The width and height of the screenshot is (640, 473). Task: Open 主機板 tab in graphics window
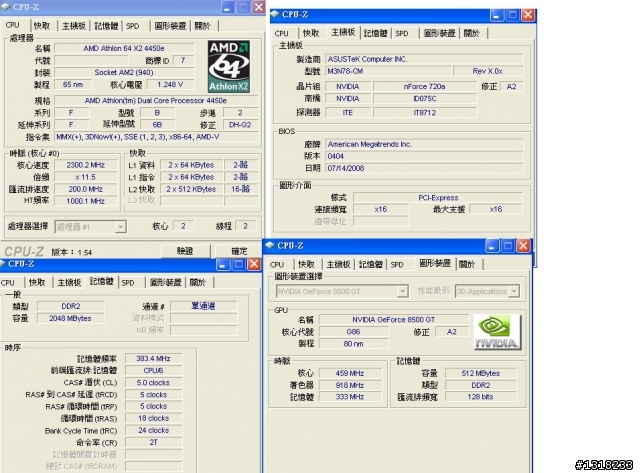pyautogui.click(x=338, y=264)
